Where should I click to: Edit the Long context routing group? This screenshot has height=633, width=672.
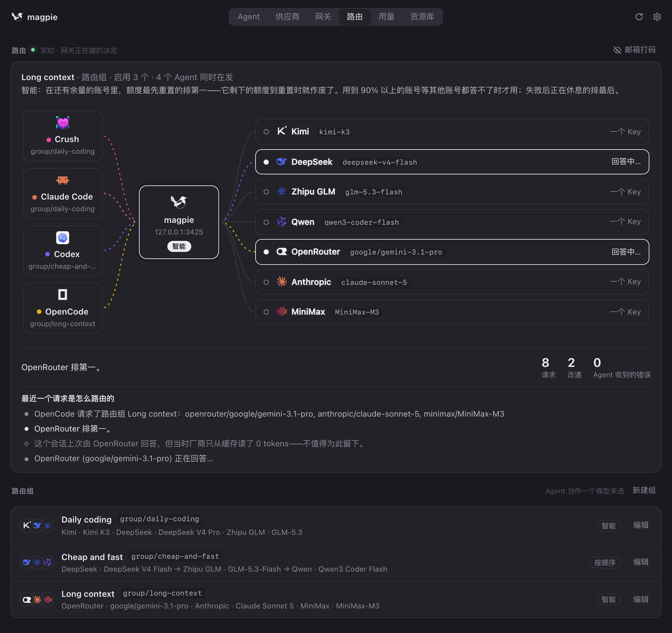tap(641, 599)
